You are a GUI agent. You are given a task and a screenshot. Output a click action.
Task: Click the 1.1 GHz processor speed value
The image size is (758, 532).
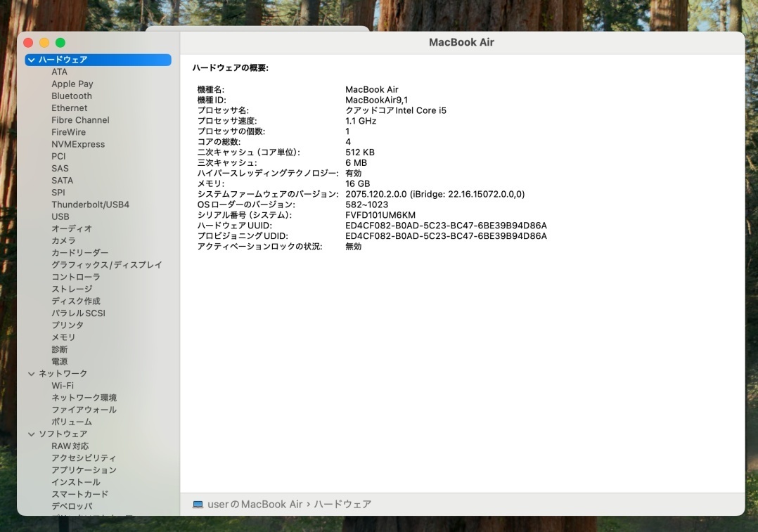pyautogui.click(x=361, y=121)
